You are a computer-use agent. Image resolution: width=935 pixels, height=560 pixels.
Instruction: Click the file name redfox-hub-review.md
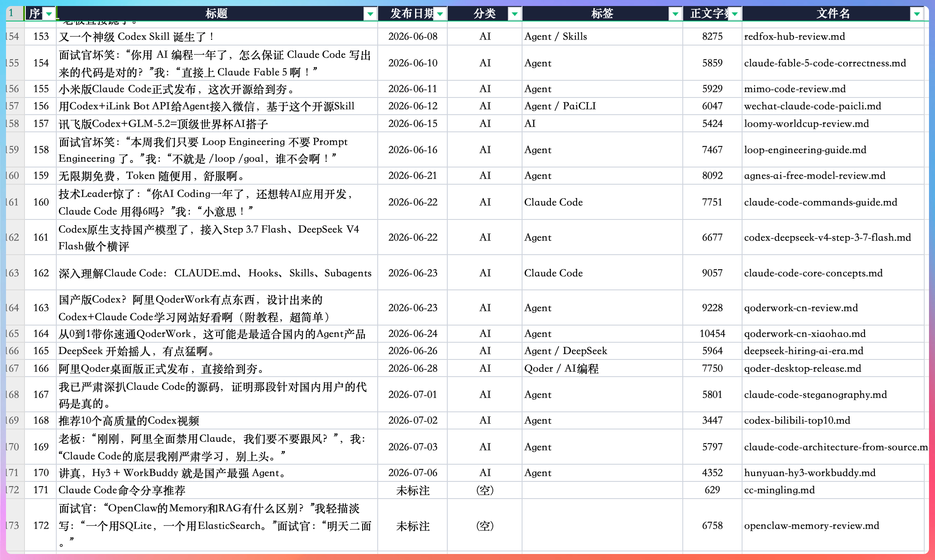pyautogui.click(x=794, y=37)
